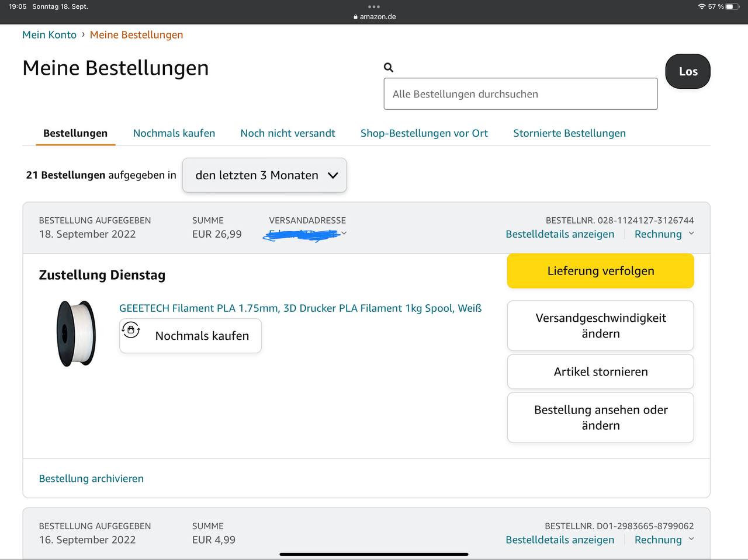Click the search magnifier icon
748x560 pixels.
(x=389, y=68)
